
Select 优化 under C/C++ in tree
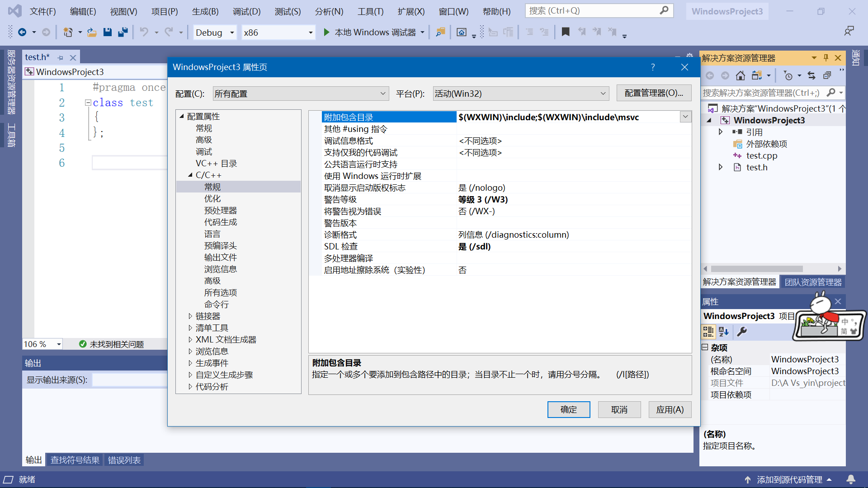(212, 198)
